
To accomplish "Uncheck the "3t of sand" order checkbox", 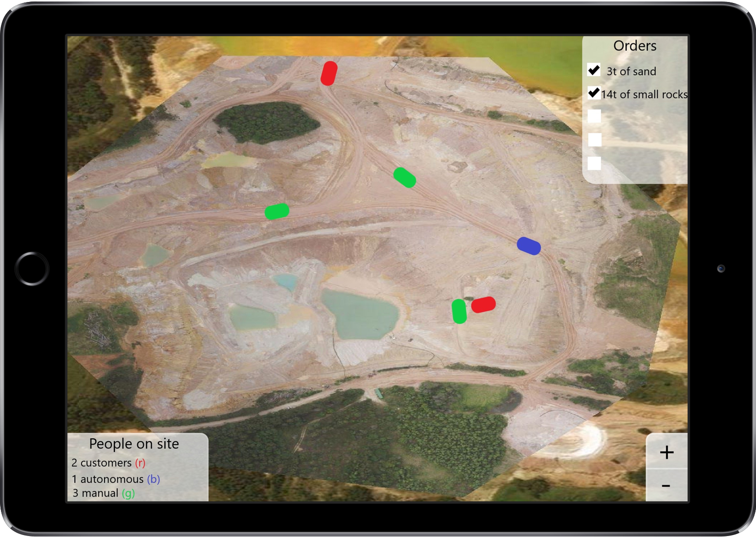I will pyautogui.click(x=594, y=70).
